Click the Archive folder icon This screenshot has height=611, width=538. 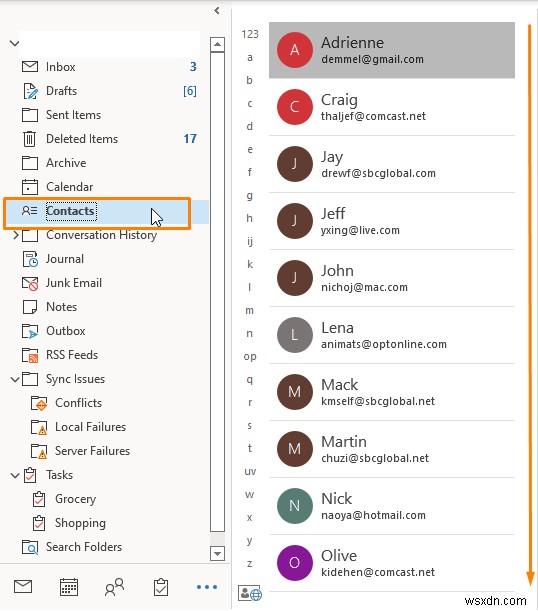[30, 163]
